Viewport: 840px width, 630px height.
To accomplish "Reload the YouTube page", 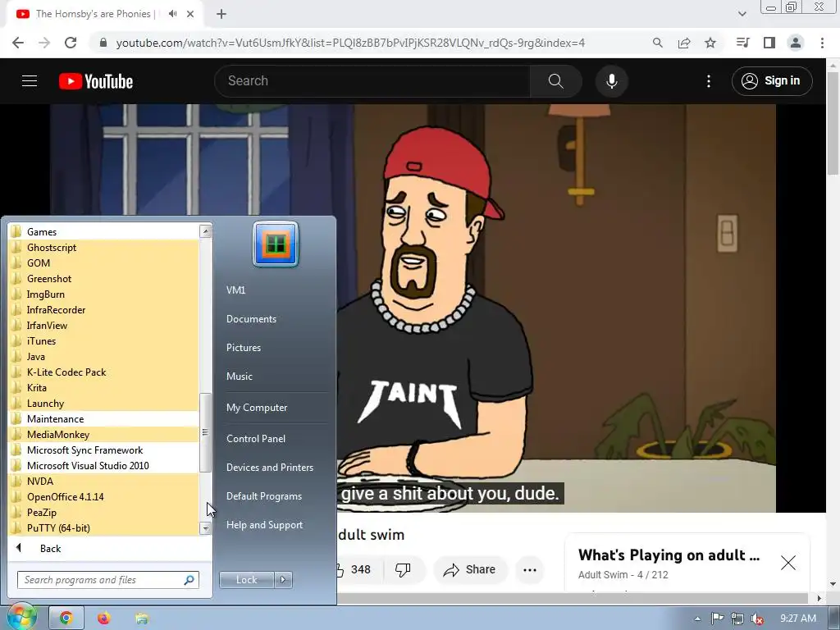I will [71, 43].
